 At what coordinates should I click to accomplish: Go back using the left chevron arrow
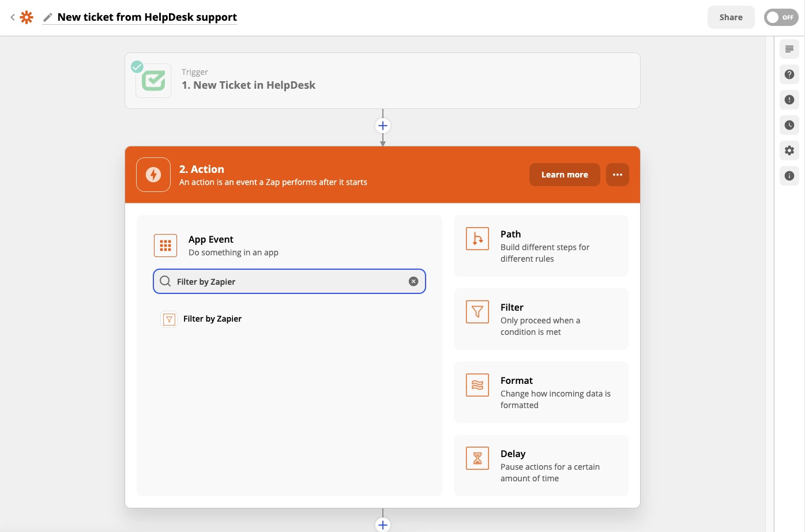13,17
